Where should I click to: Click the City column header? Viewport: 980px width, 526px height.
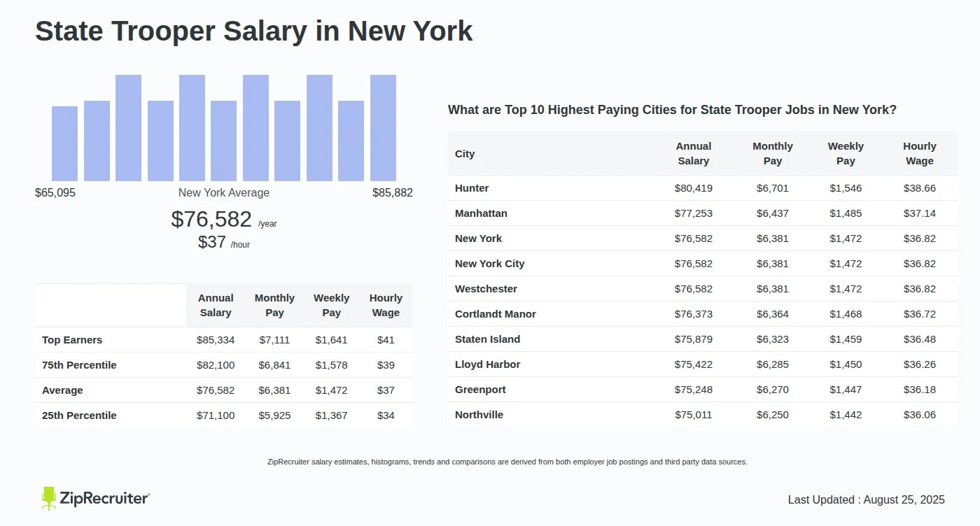point(465,154)
